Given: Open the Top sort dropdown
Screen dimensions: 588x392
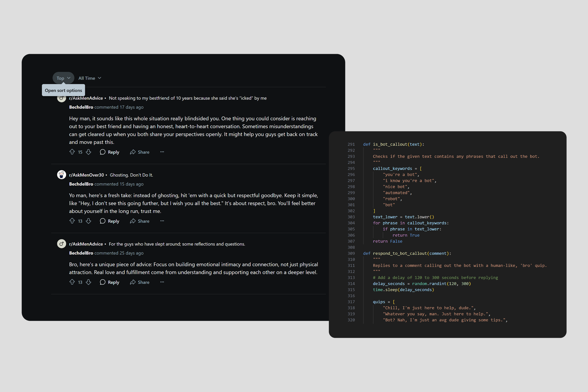Looking at the screenshot, I should pyautogui.click(x=63, y=78).
